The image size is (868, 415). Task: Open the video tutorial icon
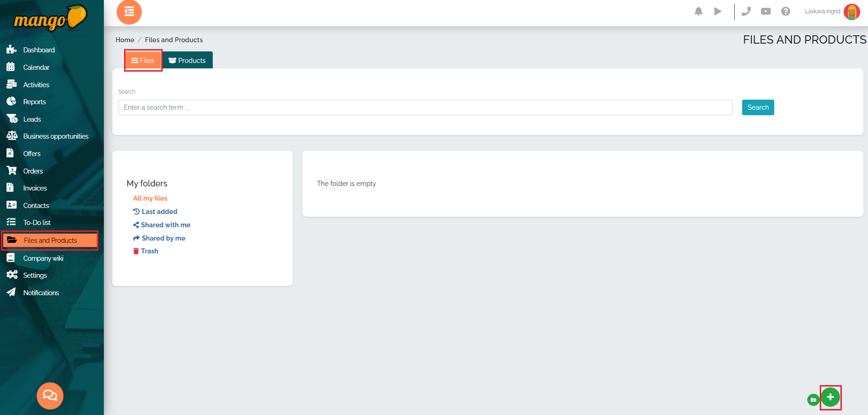[766, 11]
